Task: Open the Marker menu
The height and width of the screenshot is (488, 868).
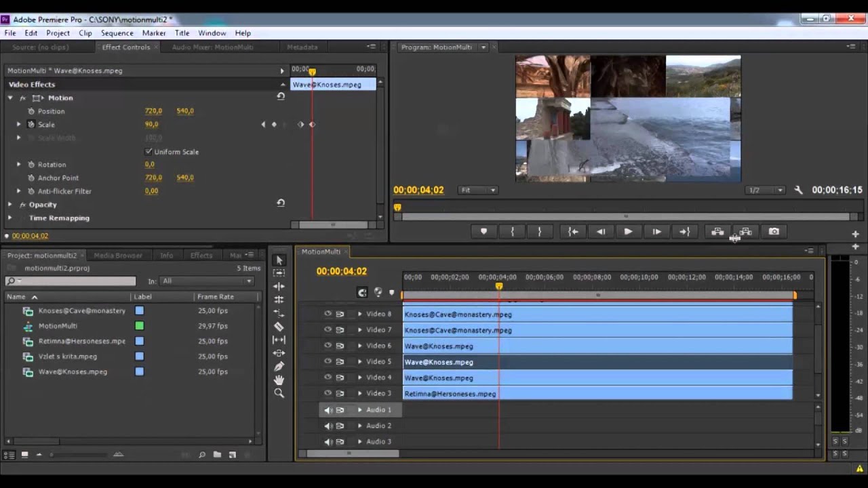Action: click(x=154, y=33)
